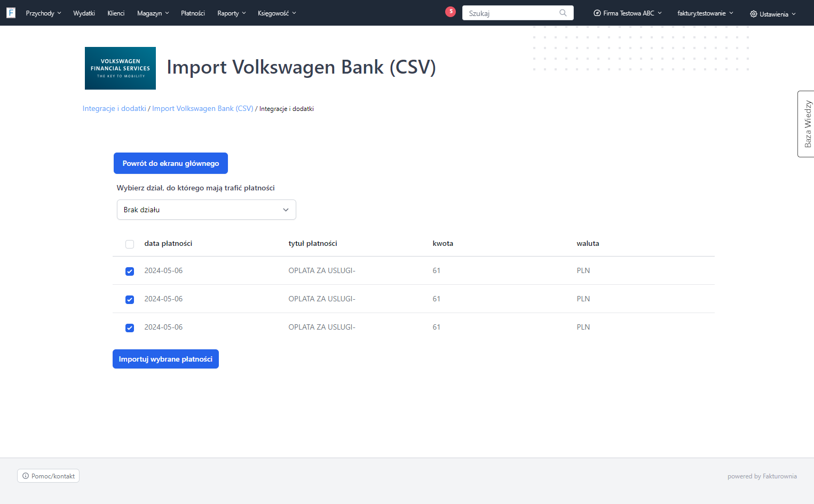Click the data płatności column header
Viewport: 814px width, 504px height.
click(x=168, y=243)
